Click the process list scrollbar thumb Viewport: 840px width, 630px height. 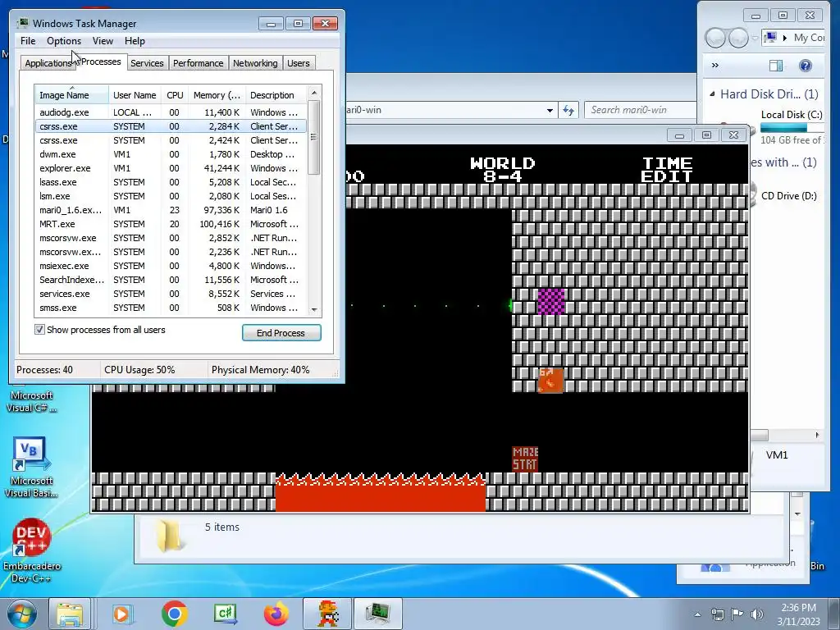[x=314, y=137]
